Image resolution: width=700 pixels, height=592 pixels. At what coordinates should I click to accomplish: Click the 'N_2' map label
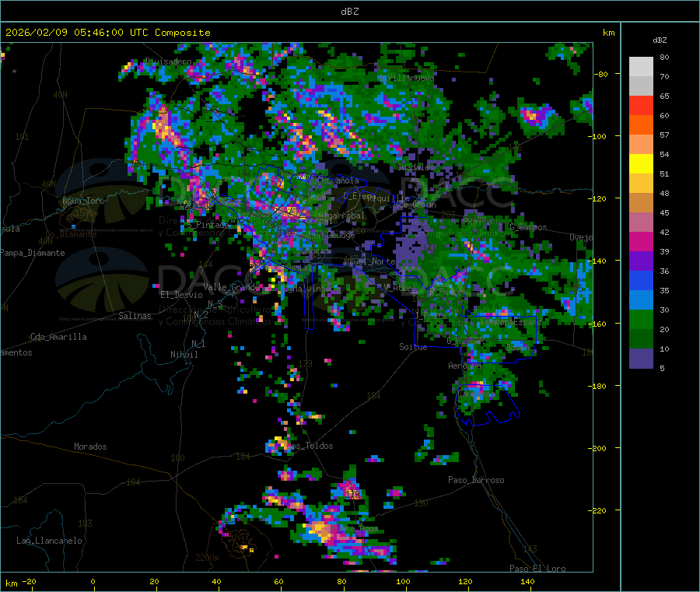201,315
